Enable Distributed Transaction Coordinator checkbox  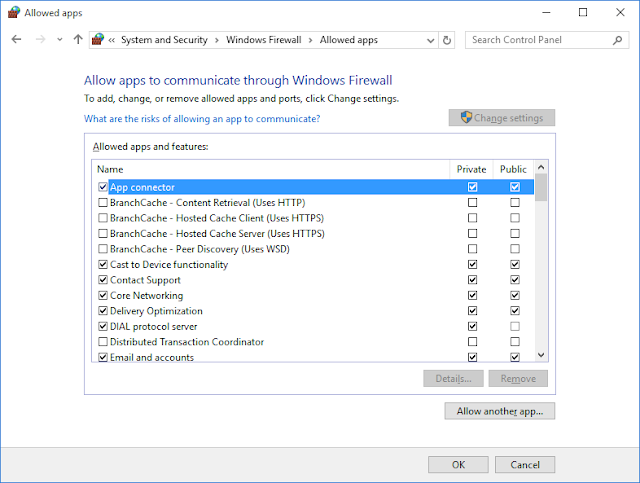103,342
